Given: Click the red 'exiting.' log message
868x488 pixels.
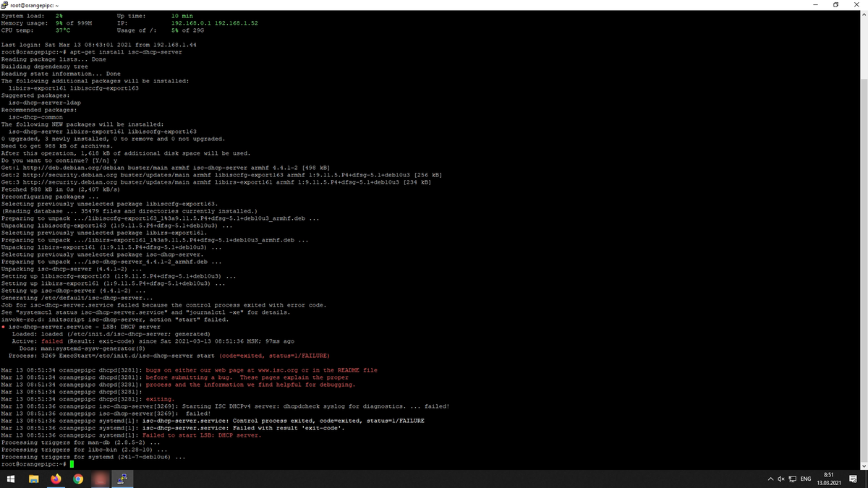Looking at the screenshot, I should point(160,399).
